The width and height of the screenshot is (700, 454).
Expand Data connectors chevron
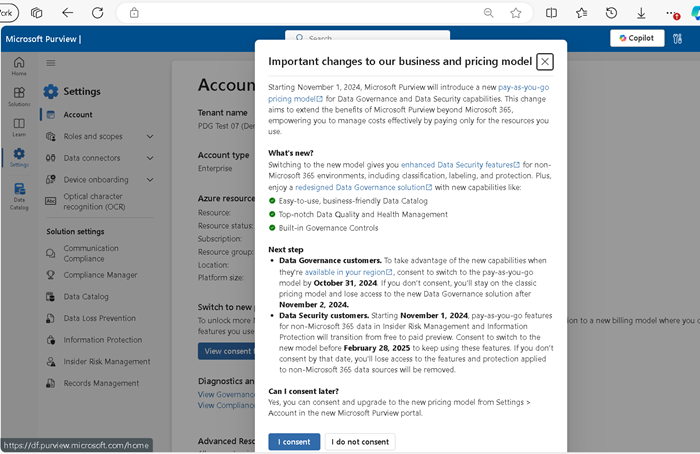point(150,158)
